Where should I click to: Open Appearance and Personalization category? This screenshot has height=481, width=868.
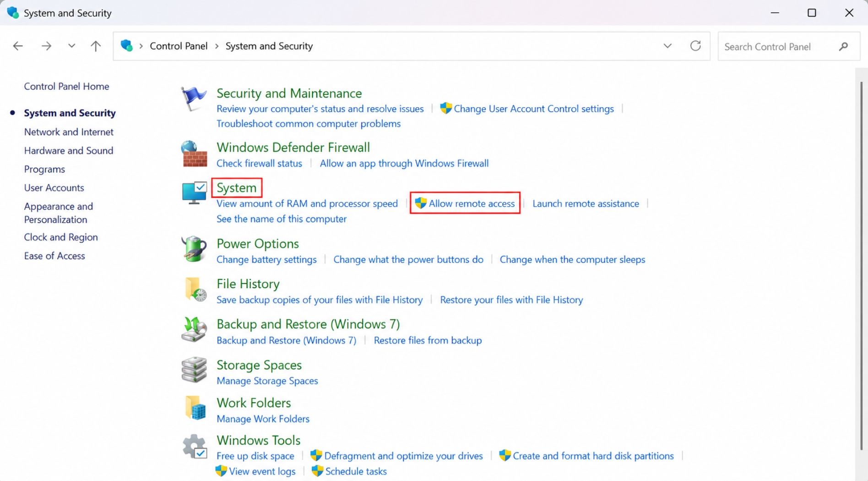pos(59,213)
